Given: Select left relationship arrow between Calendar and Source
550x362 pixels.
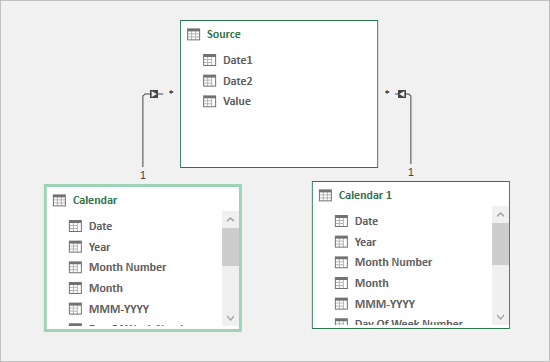Looking at the screenshot, I should tap(154, 94).
